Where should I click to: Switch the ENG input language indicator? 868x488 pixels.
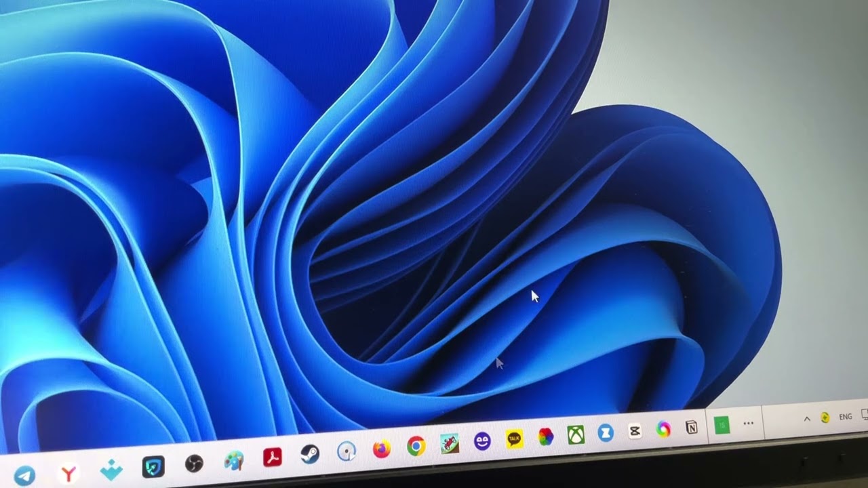coord(846,417)
